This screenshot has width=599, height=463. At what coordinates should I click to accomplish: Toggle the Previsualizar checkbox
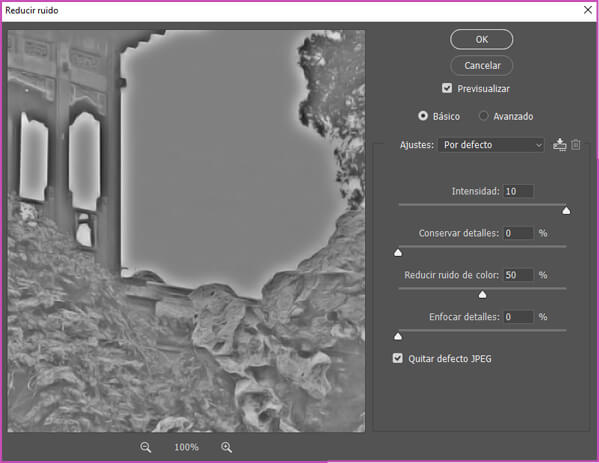(x=447, y=88)
